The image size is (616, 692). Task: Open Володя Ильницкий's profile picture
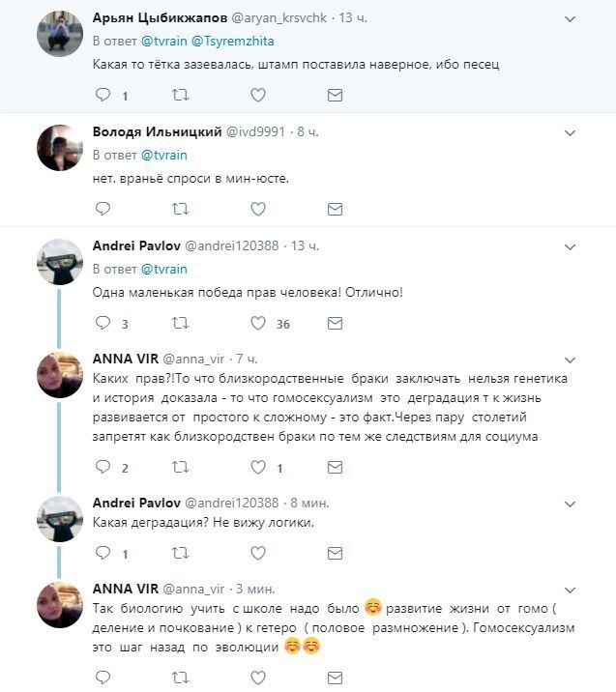[58, 148]
